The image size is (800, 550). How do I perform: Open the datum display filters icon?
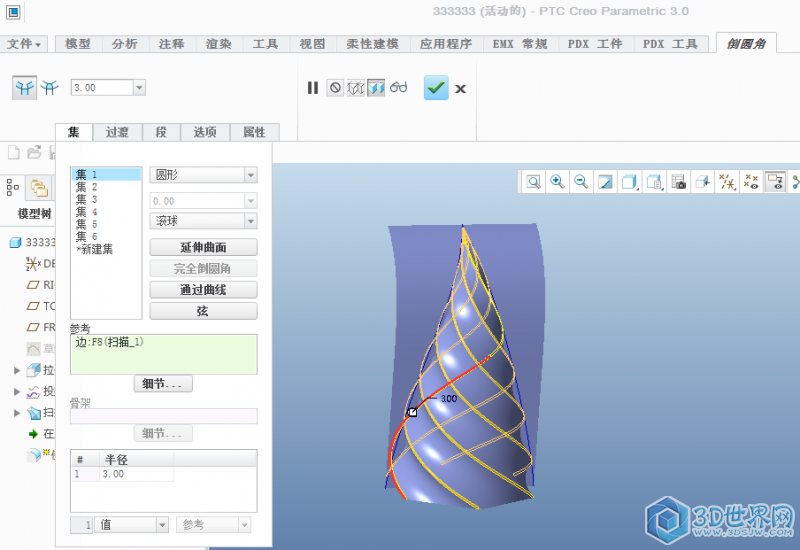727,182
